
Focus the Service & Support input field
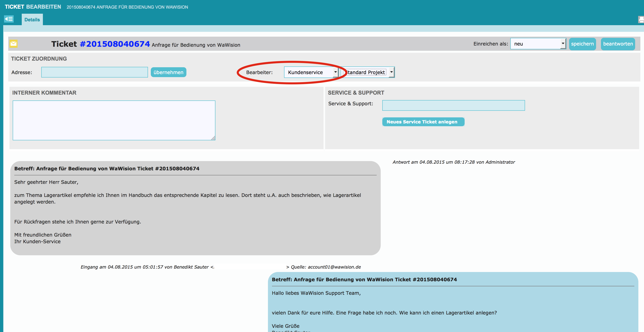453,105
